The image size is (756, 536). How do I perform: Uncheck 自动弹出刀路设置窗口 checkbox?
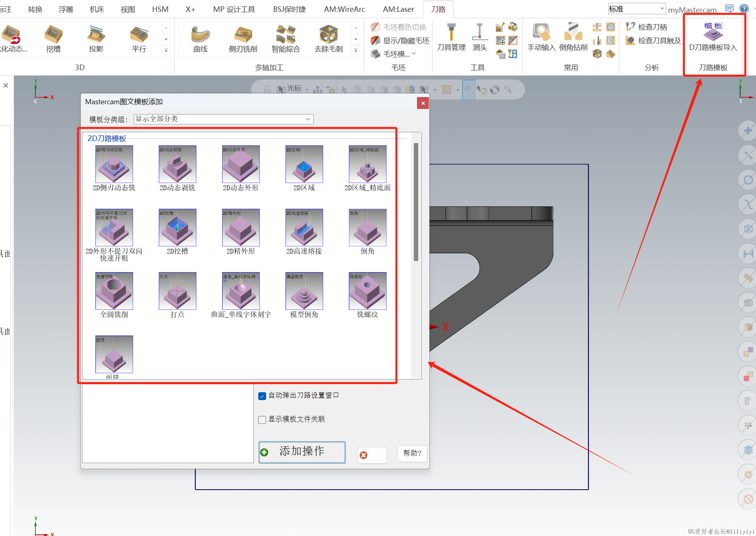[262, 396]
